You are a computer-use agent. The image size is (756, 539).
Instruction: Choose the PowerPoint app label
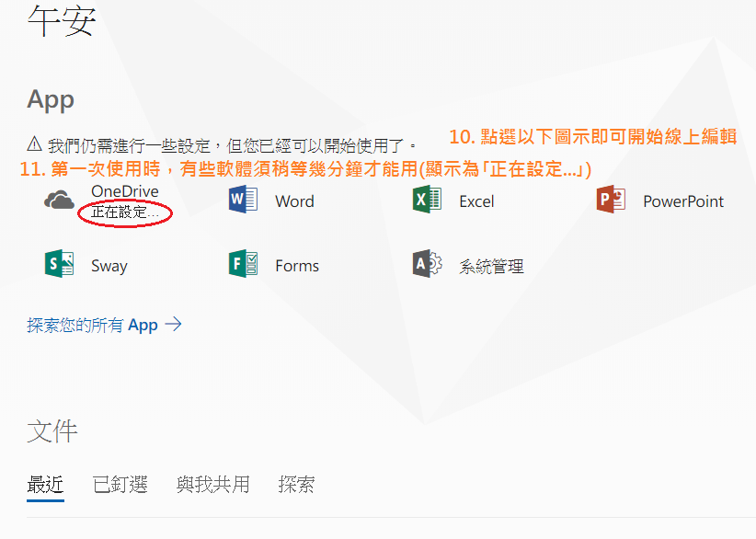click(x=683, y=201)
